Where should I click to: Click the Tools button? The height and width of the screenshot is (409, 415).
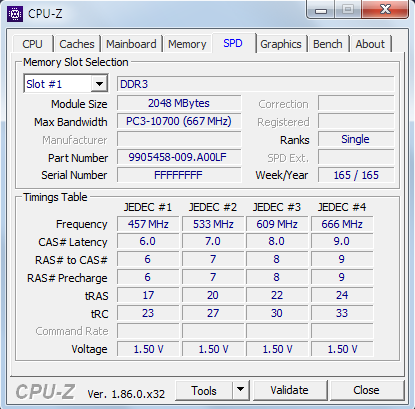tap(204, 390)
